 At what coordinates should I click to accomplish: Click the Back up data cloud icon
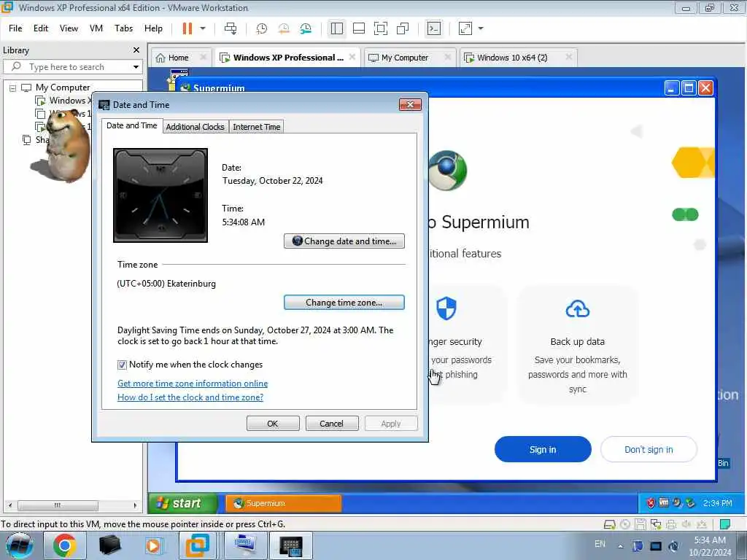[x=578, y=309]
